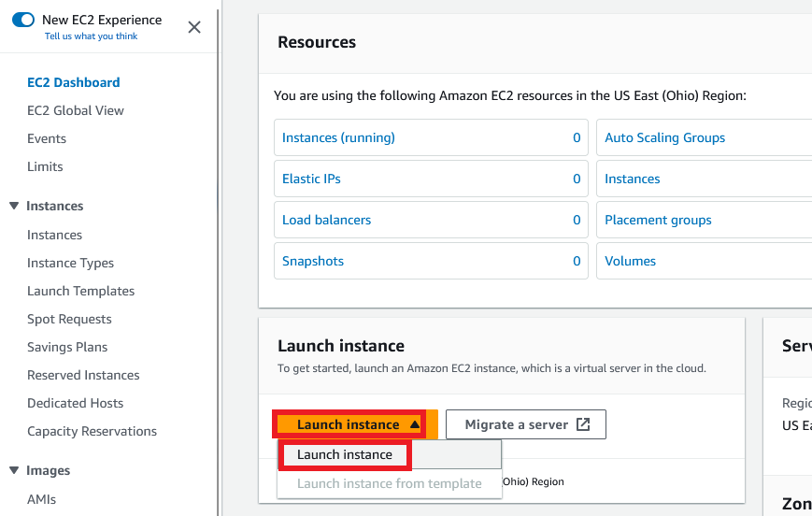812x516 pixels.
Task: Collapse the Instances section triangle
Action: (x=14, y=206)
